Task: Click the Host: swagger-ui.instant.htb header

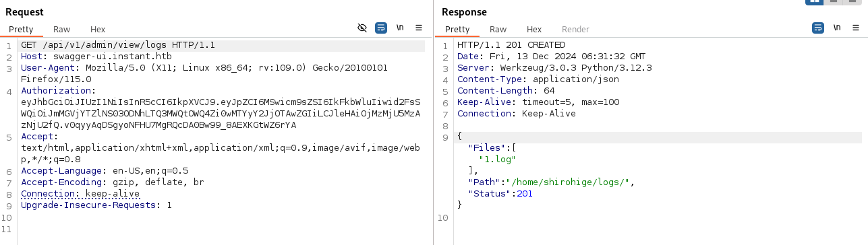Action: (96, 57)
